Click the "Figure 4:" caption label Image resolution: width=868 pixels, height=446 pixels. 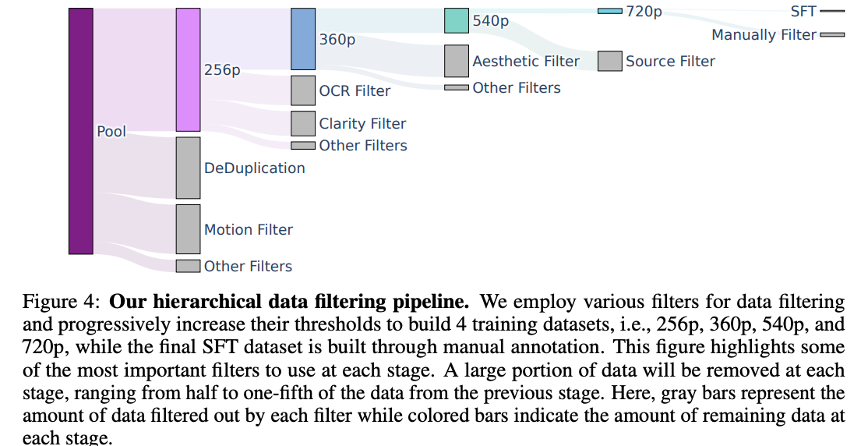[63, 301]
